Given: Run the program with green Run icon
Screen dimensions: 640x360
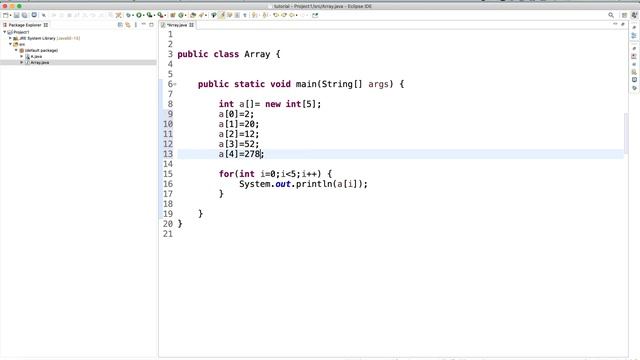Looking at the screenshot, I should [x=139, y=15].
